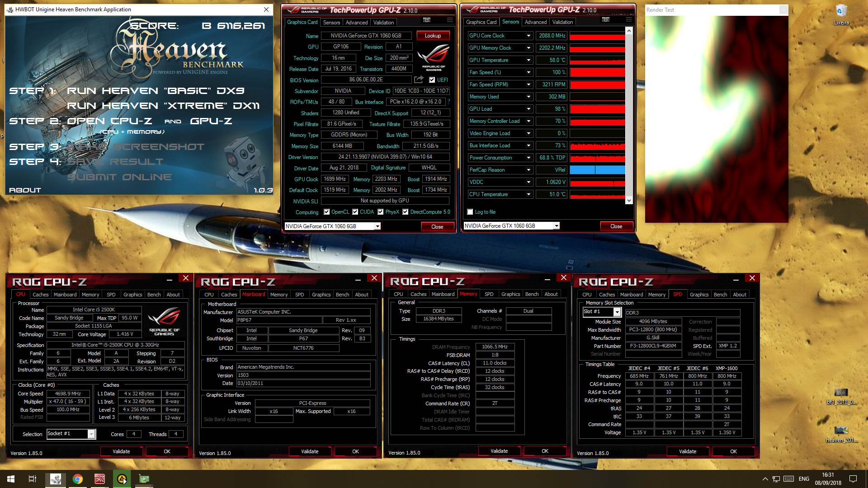Viewport: 868px width, 488px height.
Task: Click camera icon in GPU-Z Sensors window
Action: [x=606, y=20]
